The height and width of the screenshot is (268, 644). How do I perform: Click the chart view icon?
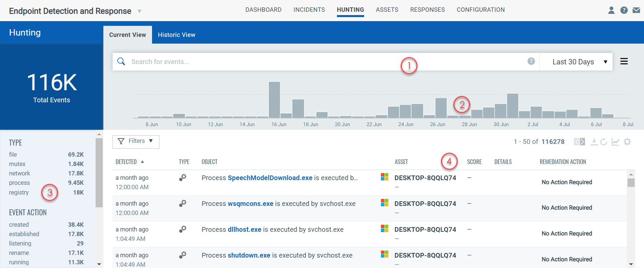click(x=615, y=142)
